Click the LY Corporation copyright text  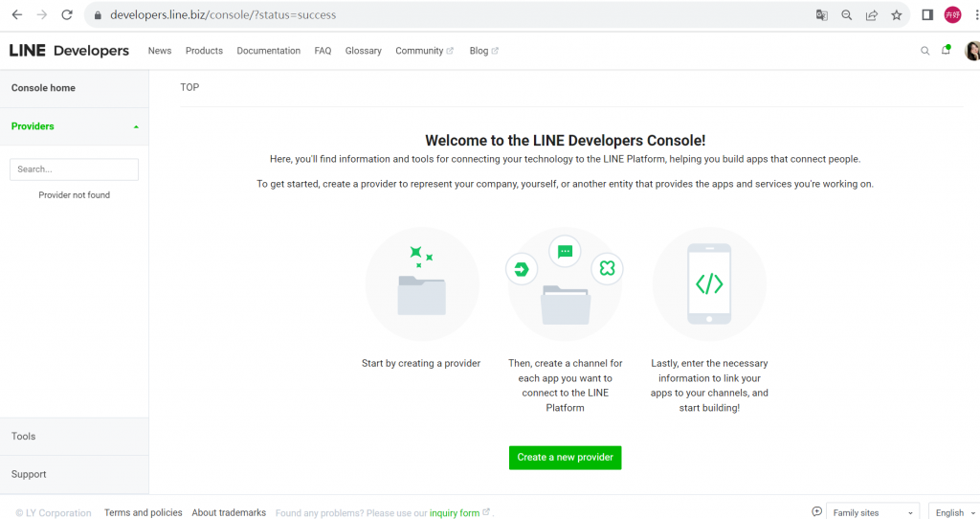[x=54, y=512]
